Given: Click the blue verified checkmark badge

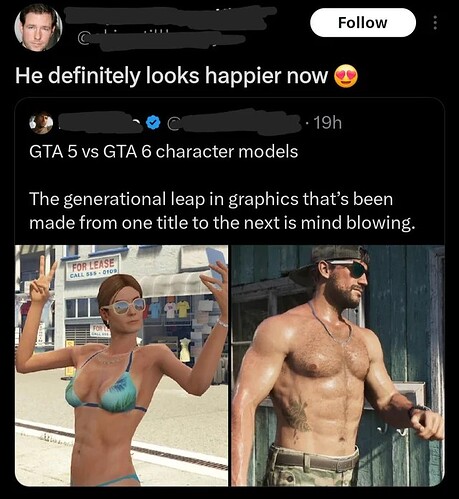Looking at the screenshot, I should (153, 123).
